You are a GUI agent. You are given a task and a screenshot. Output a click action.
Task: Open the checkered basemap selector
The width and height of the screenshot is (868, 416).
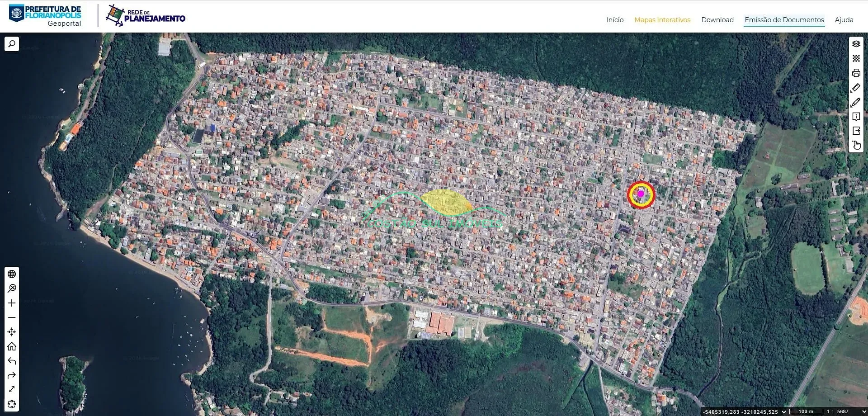(856, 58)
